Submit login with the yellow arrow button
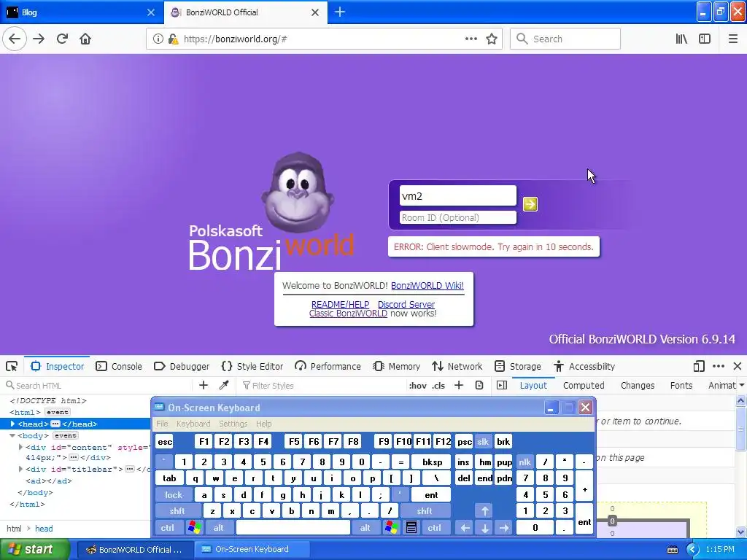 530,204
